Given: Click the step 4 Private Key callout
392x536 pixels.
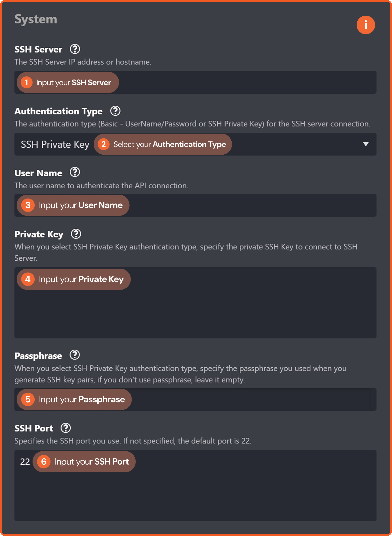Looking at the screenshot, I should [73, 279].
